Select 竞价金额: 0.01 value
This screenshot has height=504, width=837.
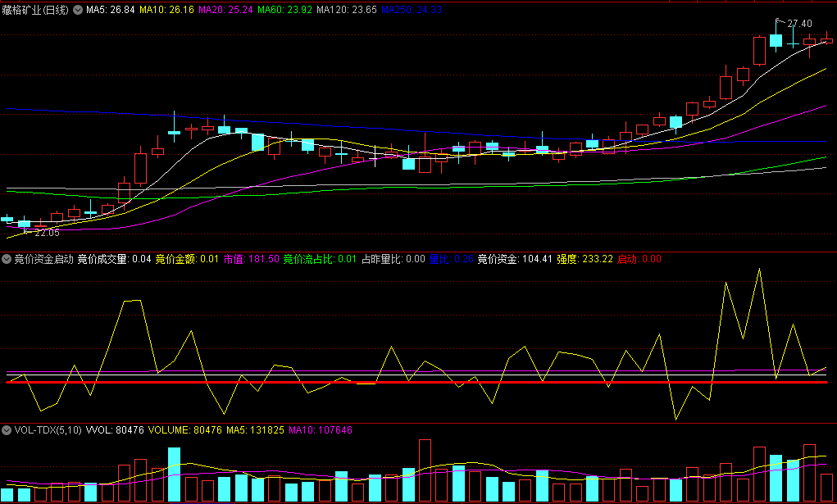tap(187, 260)
